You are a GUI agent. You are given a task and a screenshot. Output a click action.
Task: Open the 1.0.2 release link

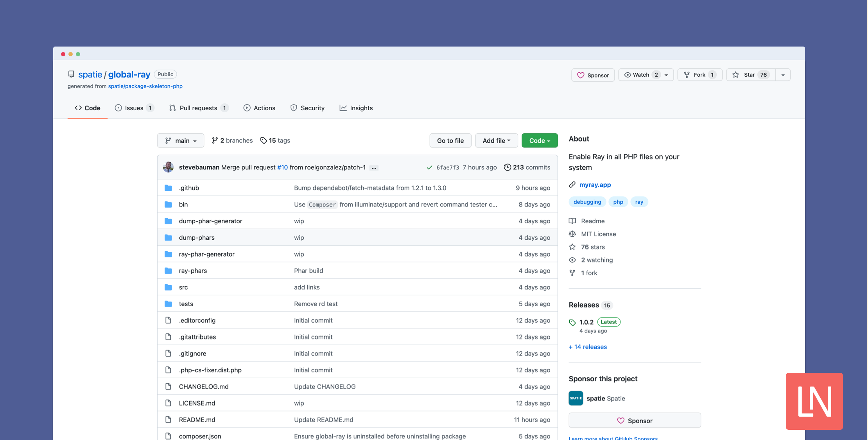[586, 322]
